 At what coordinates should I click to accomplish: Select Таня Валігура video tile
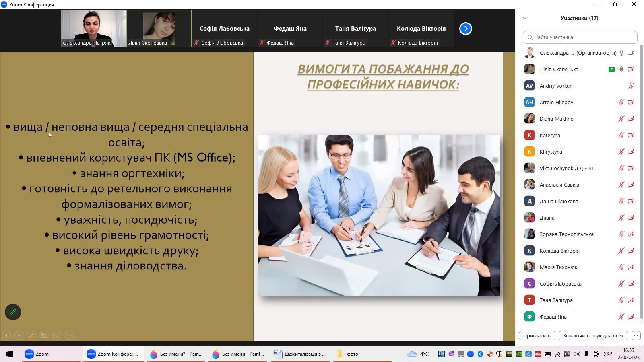click(x=355, y=29)
